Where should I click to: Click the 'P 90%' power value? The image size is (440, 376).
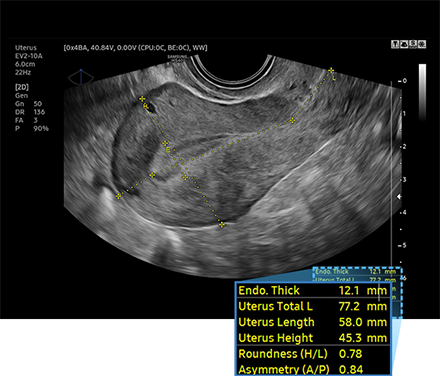32,128
